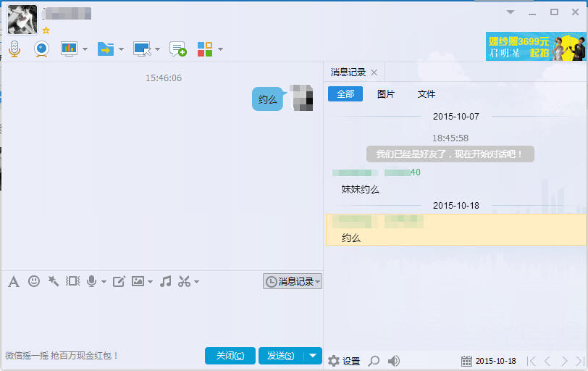
Task: Click the send picture icon
Action: pos(138,281)
